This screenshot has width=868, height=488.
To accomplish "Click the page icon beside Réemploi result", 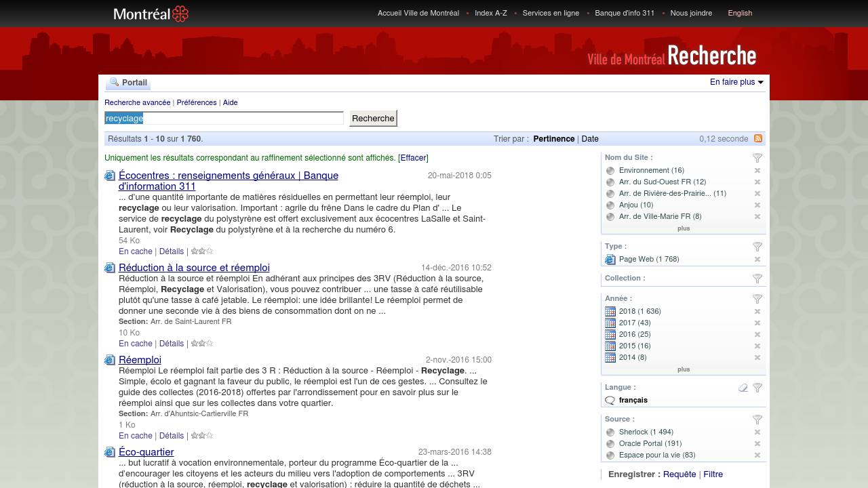I will [110, 360].
